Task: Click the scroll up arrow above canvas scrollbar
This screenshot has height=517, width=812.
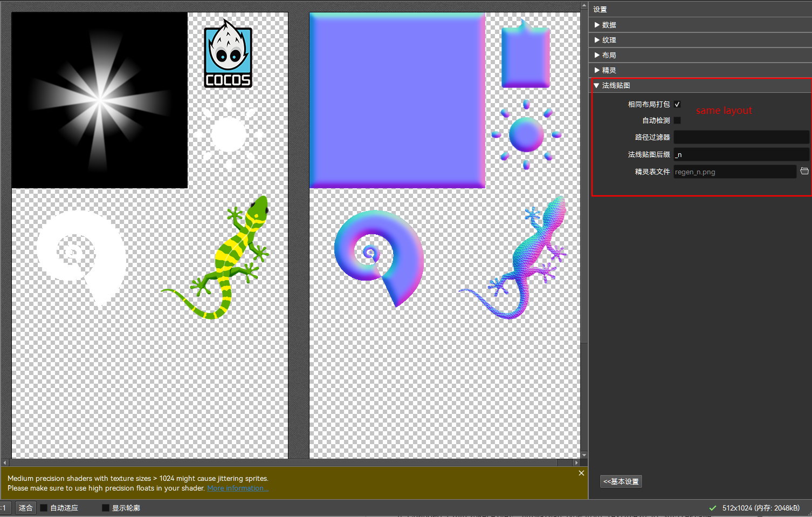Action: point(584,5)
